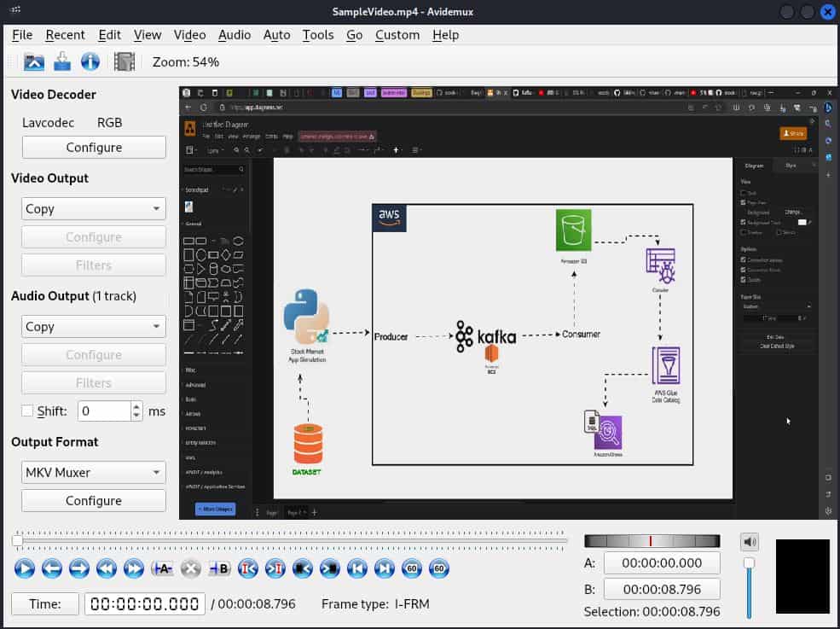This screenshot has height=629, width=840.
Task: Play the video with the Play button
Action: click(25, 568)
